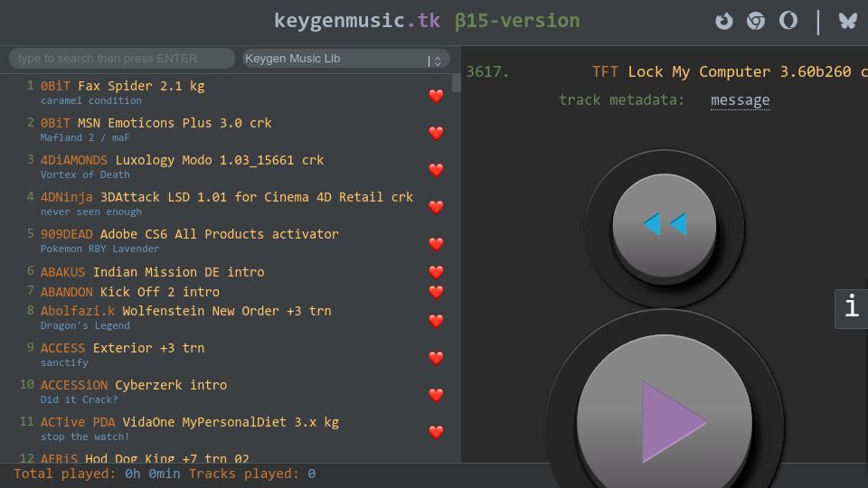Toggle heart for 4DiAMONDS Luxology Modo track

(436, 170)
